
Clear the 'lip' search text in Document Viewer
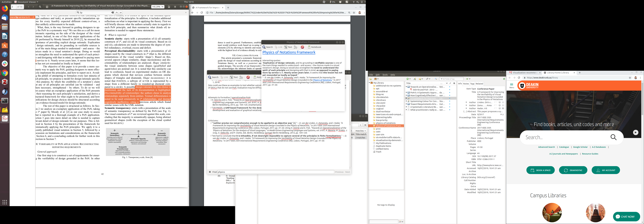click(x=113, y=12)
